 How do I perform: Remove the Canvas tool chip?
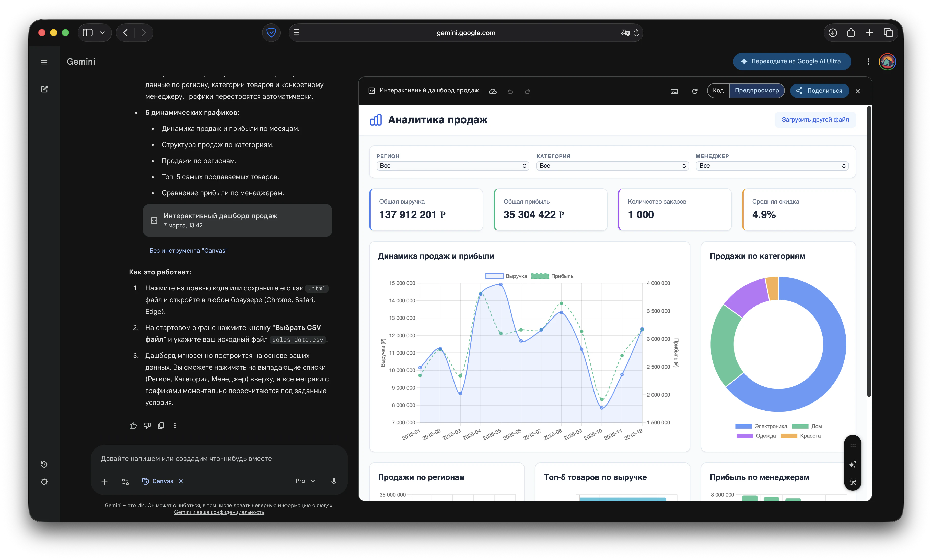tap(181, 481)
